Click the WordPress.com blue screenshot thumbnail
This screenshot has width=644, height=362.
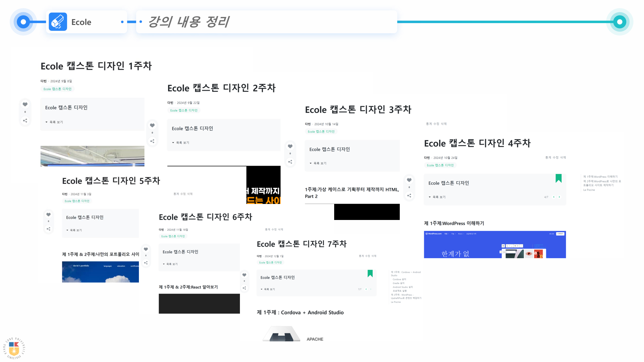click(x=495, y=245)
